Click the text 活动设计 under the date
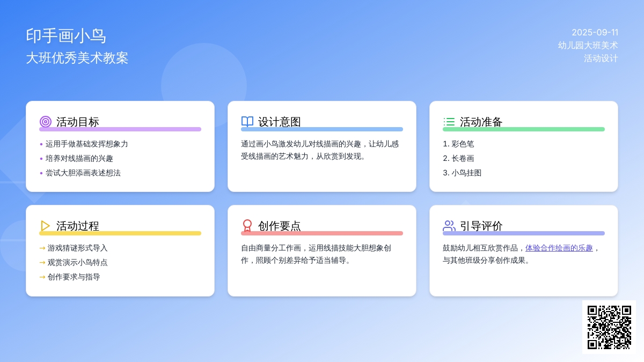This screenshot has height=362, width=644. pos(601,58)
